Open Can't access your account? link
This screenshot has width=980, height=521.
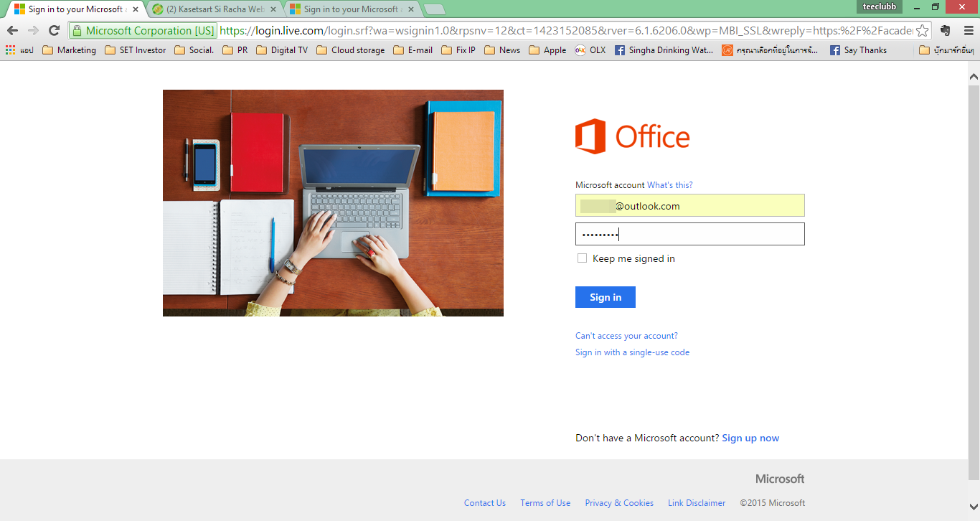pyautogui.click(x=626, y=336)
